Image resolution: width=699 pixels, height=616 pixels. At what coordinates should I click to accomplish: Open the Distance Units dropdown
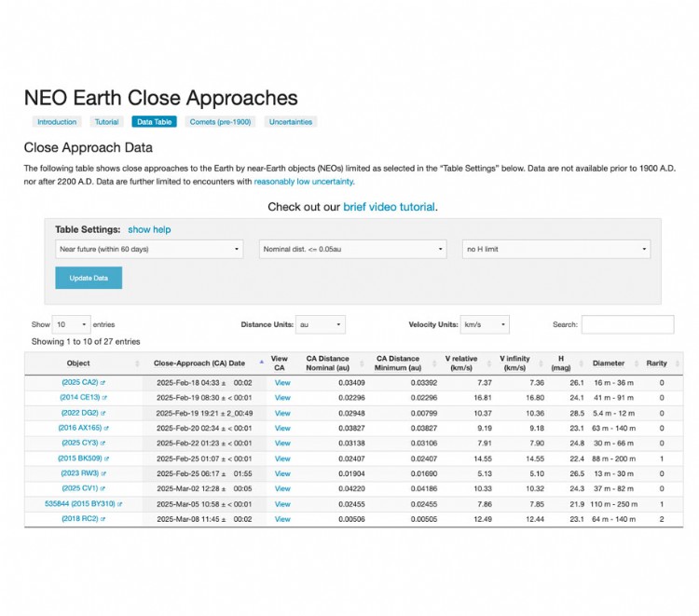click(321, 324)
